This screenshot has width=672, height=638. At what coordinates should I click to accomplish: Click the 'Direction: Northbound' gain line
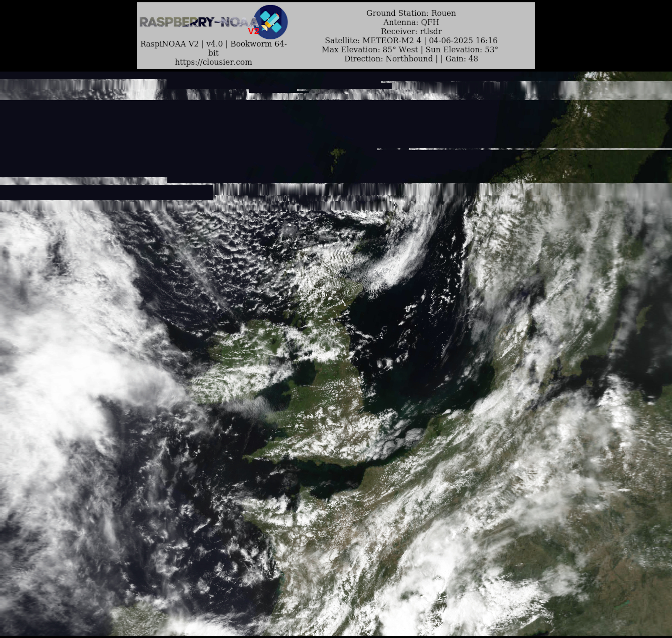coord(411,59)
